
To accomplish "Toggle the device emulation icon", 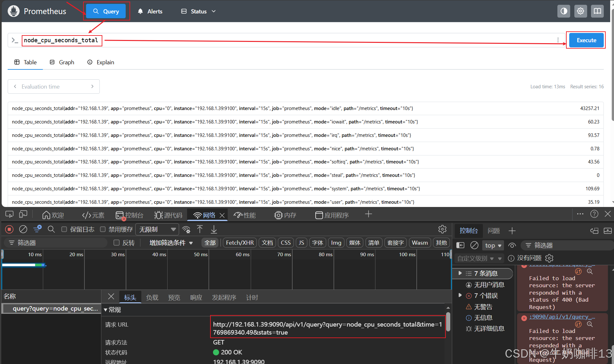I will (x=23, y=215).
